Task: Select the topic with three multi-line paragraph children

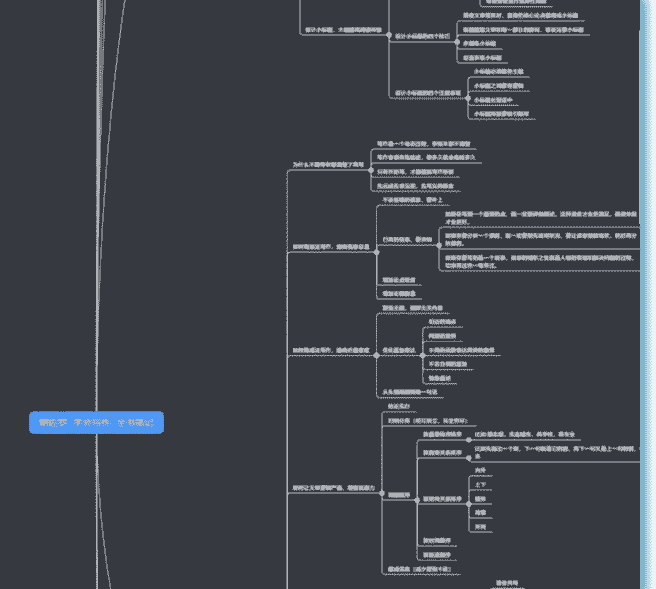Action: 406,240
